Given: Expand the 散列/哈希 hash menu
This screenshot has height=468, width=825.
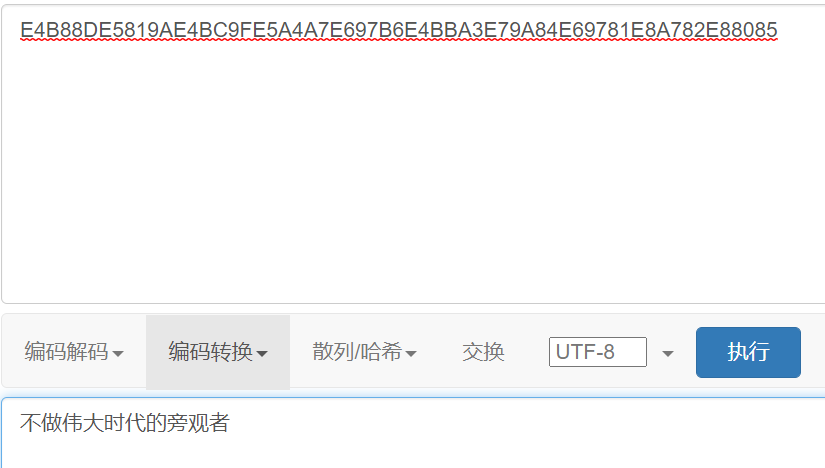Looking at the screenshot, I should tap(364, 352).
